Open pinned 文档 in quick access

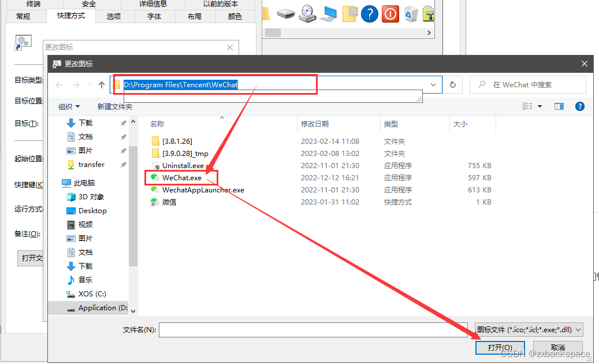pos(85,137)
